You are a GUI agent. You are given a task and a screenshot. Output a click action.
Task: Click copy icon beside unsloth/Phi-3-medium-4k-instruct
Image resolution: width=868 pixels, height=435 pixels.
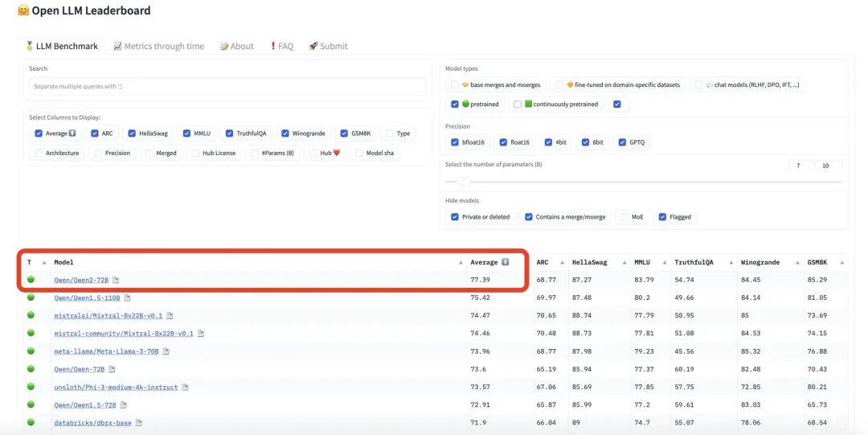[186, 388]
